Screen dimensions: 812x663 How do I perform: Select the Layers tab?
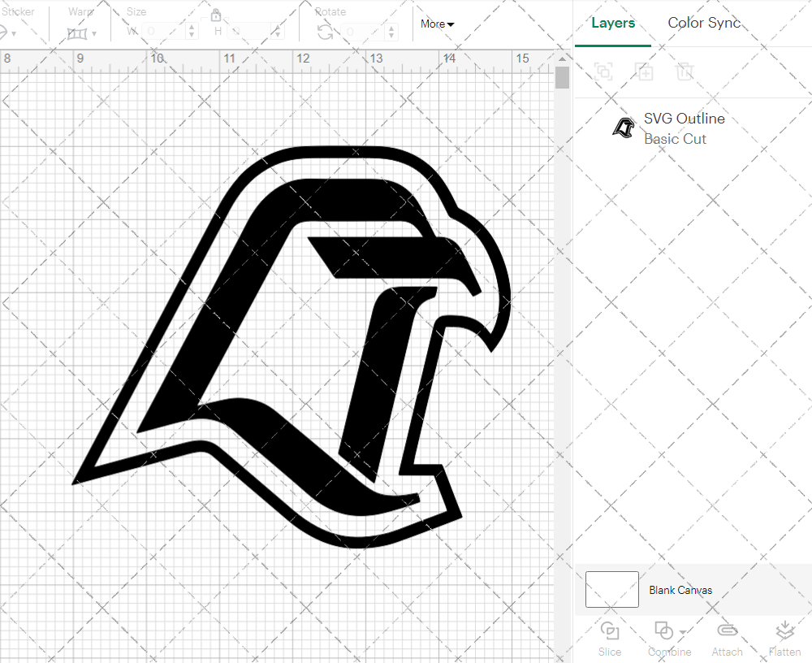pyautogui.click(x=613, y=23)
